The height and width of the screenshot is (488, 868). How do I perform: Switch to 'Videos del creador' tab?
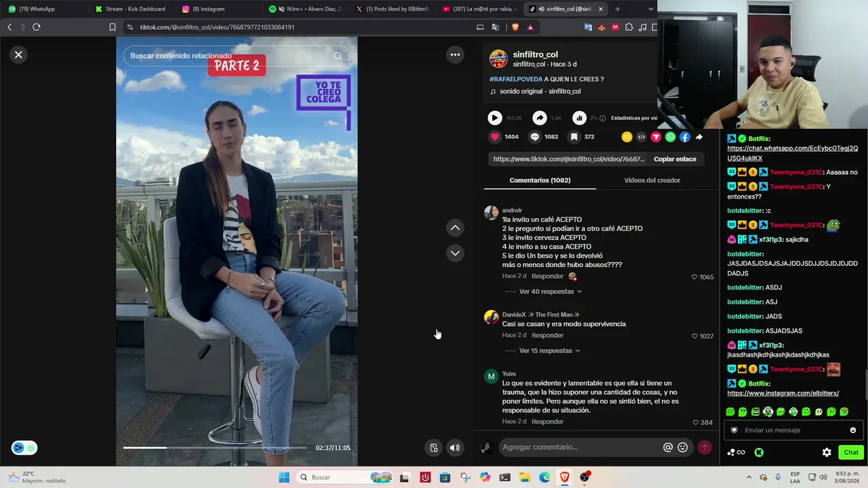pos(652,180)
